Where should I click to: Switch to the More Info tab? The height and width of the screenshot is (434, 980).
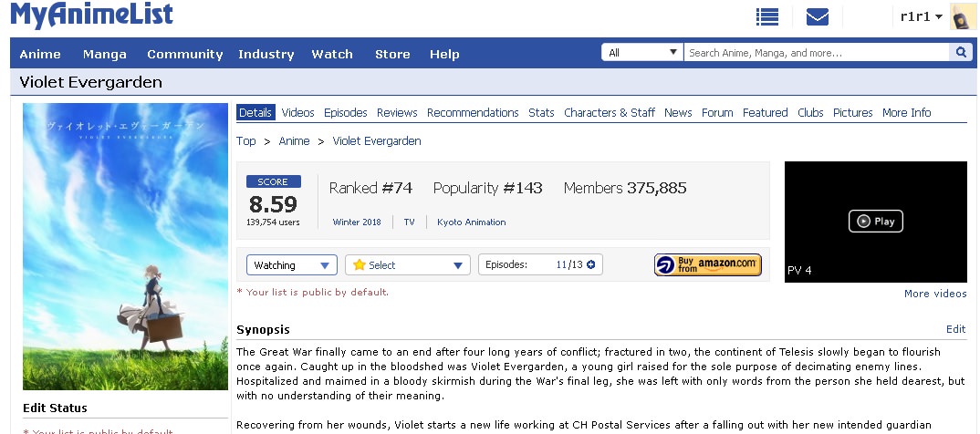tap(907, 112)
